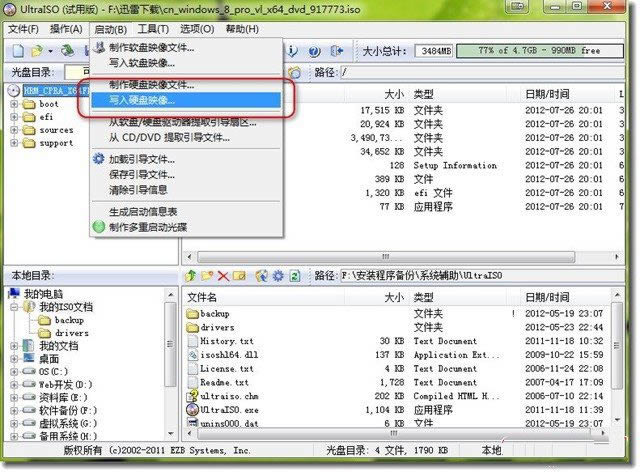
Task: Open the 工具(T) menu
Action: [153, 29]
